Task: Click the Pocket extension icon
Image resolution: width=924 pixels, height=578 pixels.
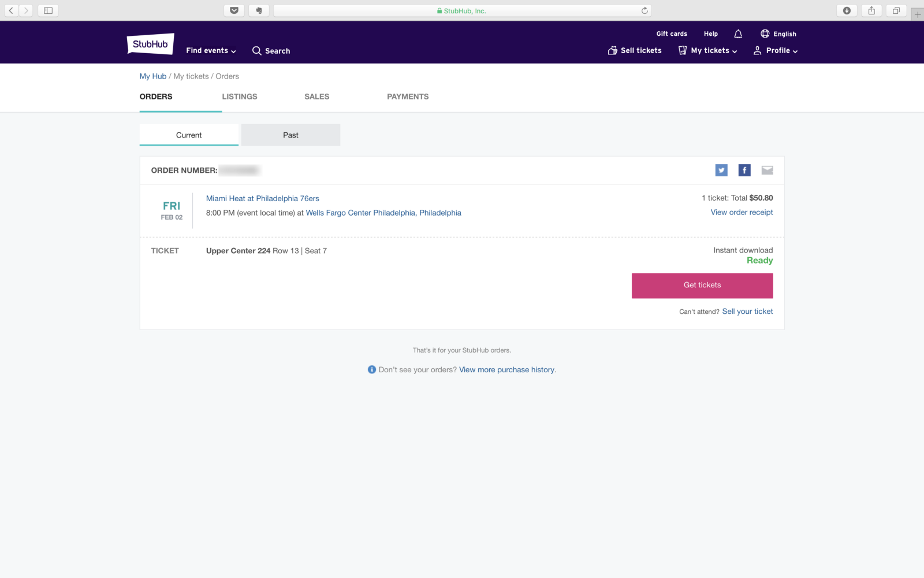Action: [234, 10]
